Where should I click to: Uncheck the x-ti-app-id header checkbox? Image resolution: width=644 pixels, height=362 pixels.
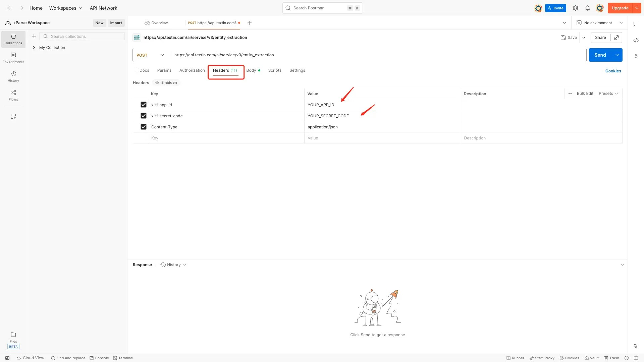(144, 105)
